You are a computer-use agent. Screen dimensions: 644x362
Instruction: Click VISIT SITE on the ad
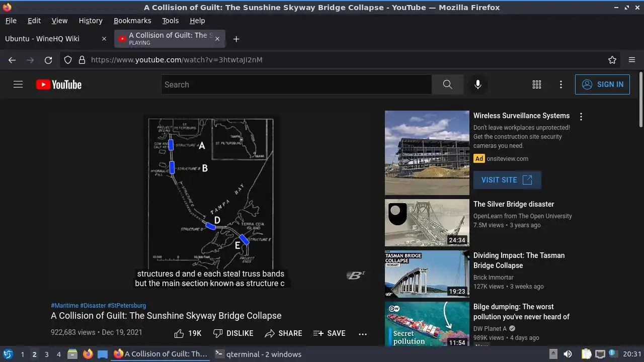(507, 180)
